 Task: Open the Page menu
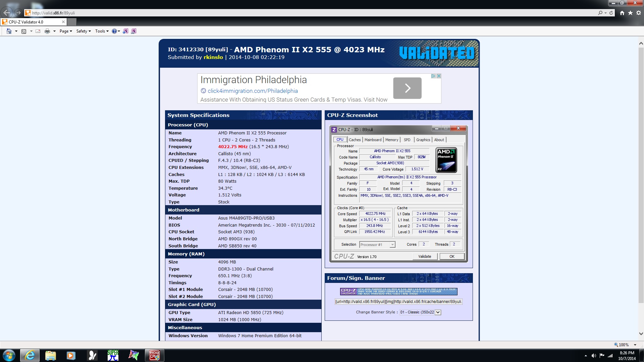(x=66, y=31)
